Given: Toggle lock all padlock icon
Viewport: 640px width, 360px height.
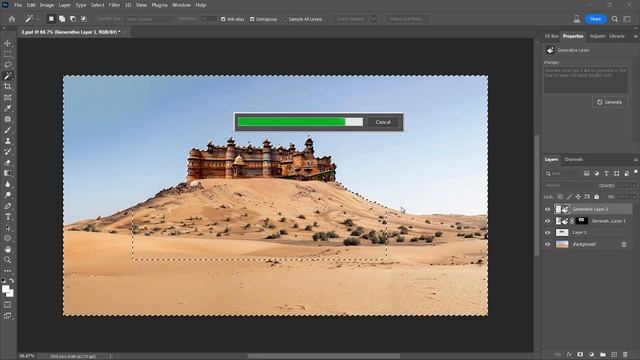Looking at the screenshot, I should pos(596,197).
